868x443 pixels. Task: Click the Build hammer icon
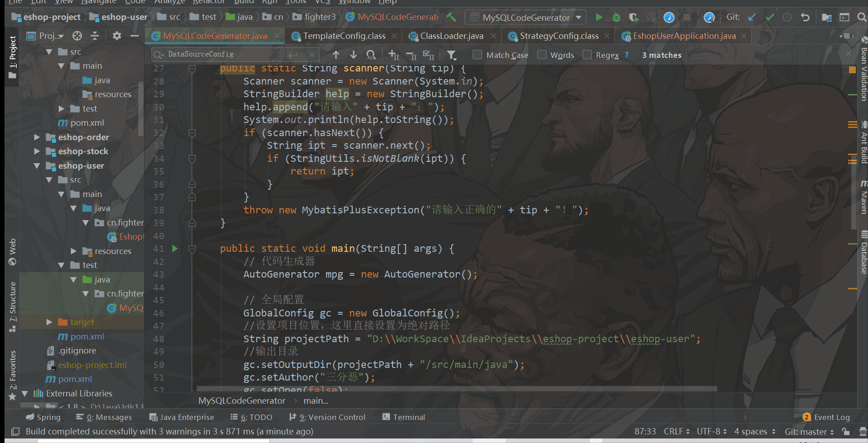[x=452, y=17]
